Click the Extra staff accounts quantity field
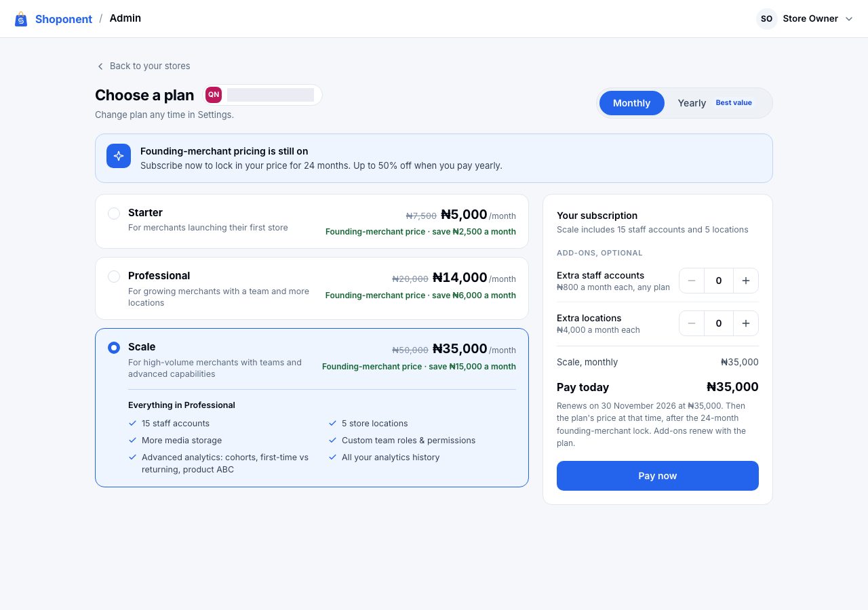 719,281
